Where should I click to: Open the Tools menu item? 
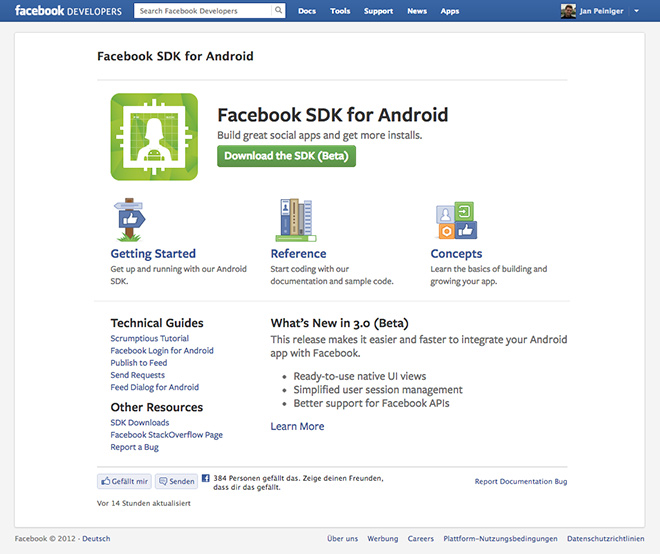point(340,11)
